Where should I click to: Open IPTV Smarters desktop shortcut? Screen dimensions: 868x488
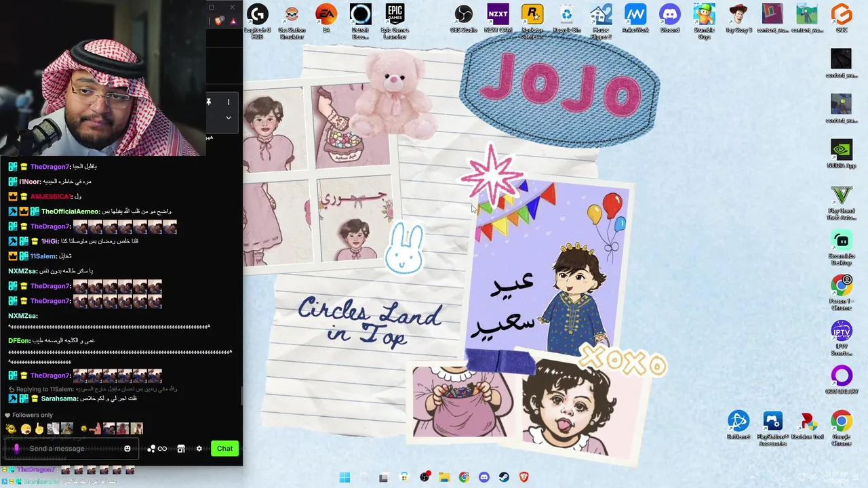(x=842, y=338)
